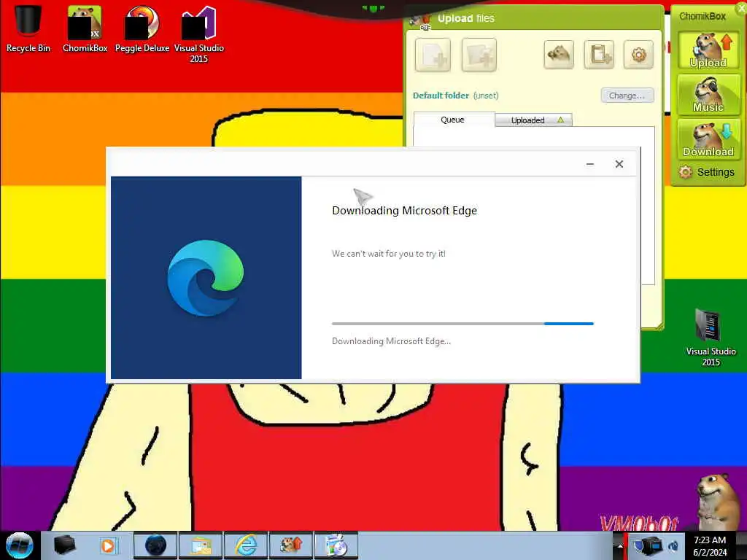Open the file explorer taskbar button
This screenshot has height=560, width=747.
[x=201, y=545]
